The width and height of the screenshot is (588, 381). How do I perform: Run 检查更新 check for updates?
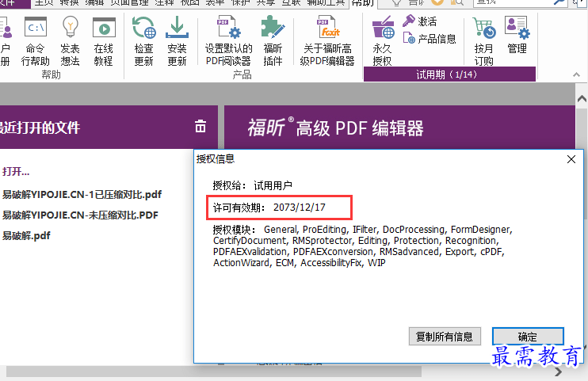144,41
